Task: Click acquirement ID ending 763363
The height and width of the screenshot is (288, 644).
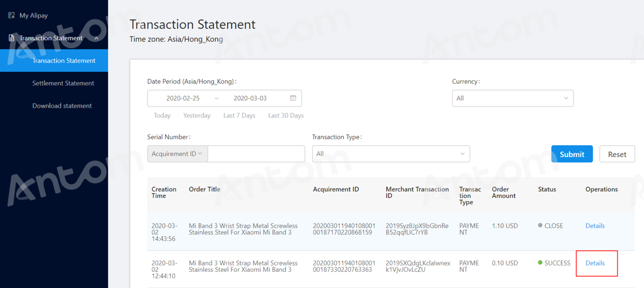Action: [x=344, y=266]
